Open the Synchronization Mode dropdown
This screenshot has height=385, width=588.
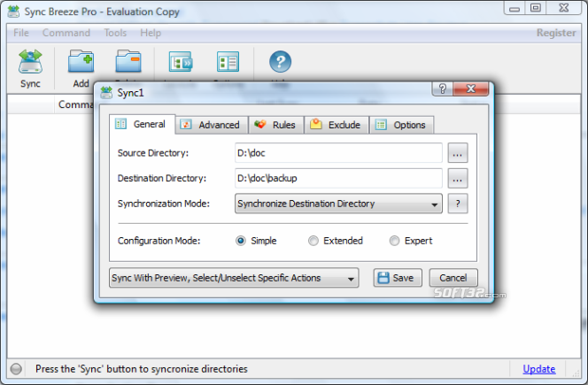pyautogui.click(x=338, y=204)
